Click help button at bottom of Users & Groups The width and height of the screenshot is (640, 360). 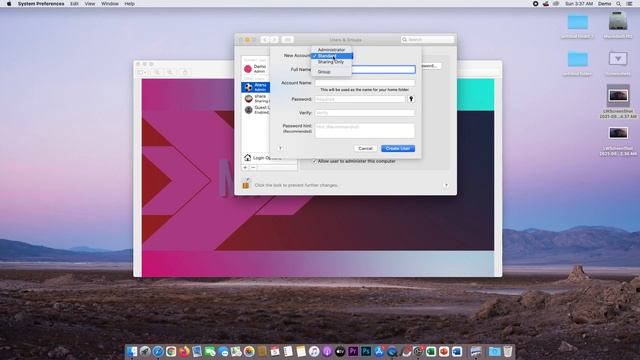446,185
